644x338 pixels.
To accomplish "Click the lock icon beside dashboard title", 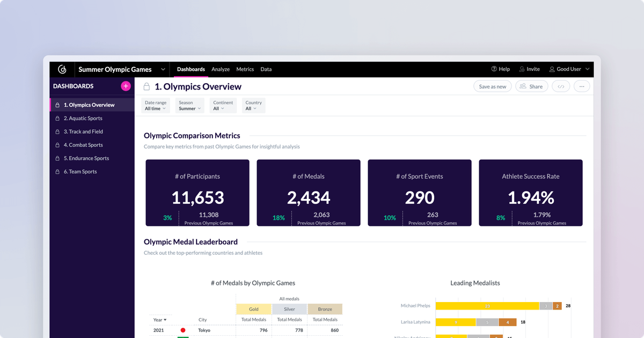I will coord(146,87).
